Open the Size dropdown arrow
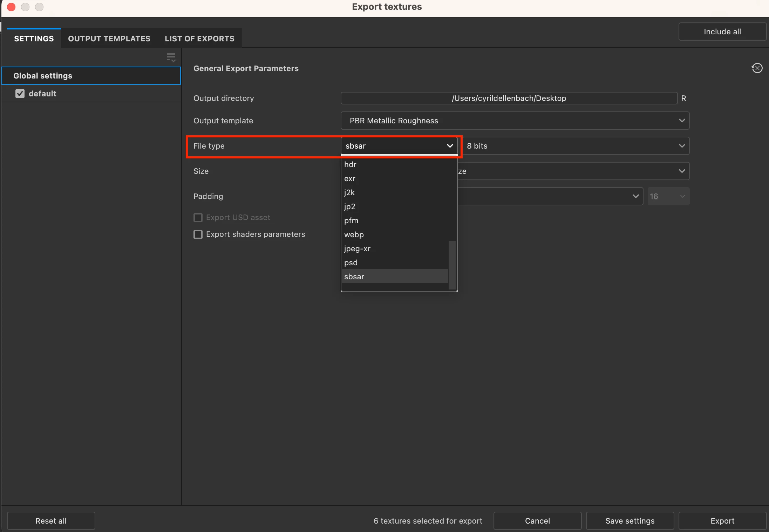The width and height of the screenshot is (769, 532). pyautogui.click(x=681, y=171)
